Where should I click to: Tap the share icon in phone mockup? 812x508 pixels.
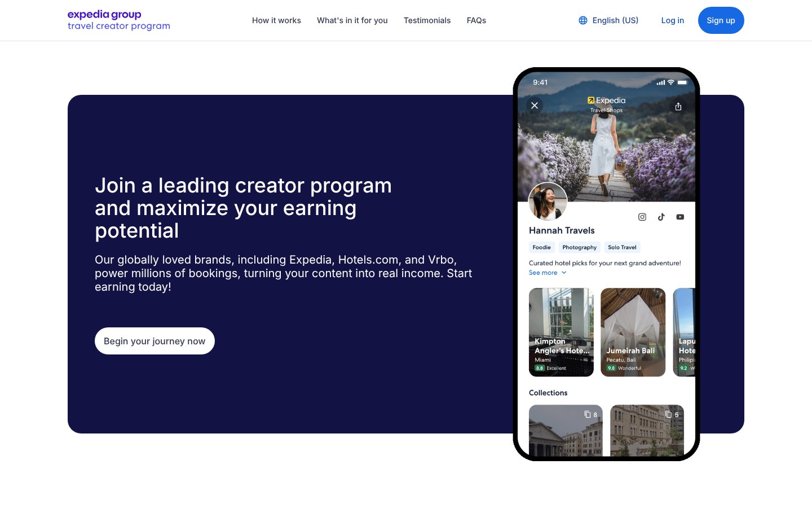(678, 106)
